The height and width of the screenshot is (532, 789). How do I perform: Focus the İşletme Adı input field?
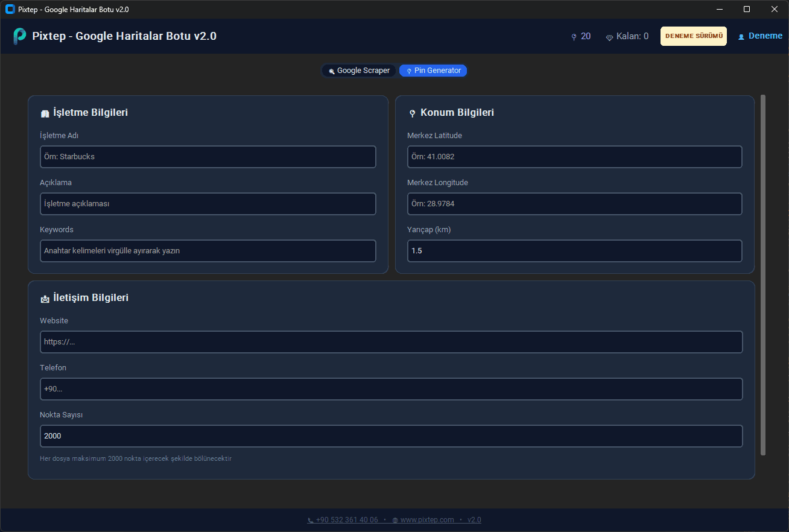point(208,157)
